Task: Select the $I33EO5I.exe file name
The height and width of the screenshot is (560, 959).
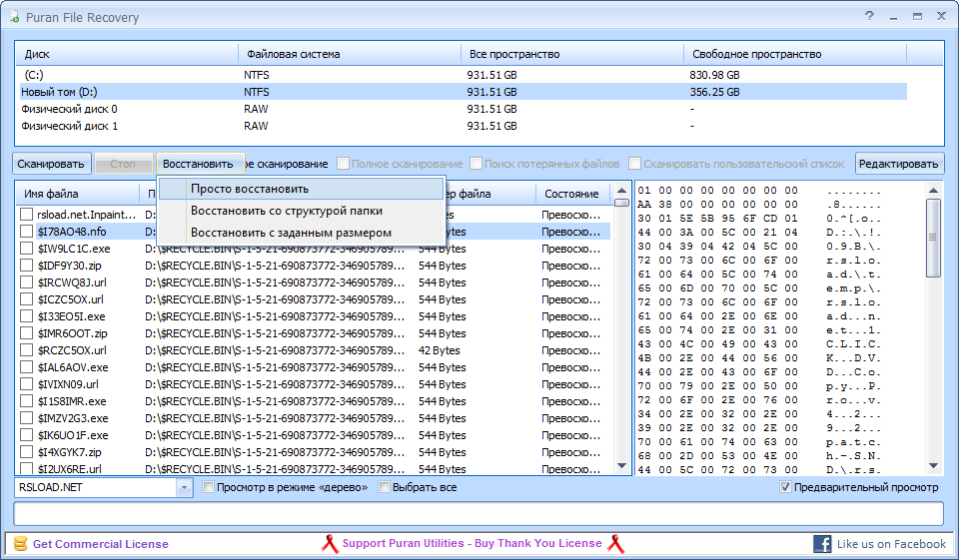Action: click(71, 316)
